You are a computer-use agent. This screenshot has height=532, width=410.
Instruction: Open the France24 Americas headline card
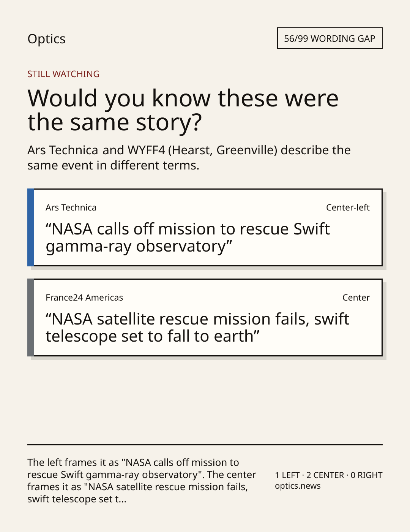[x=205, y=317]
